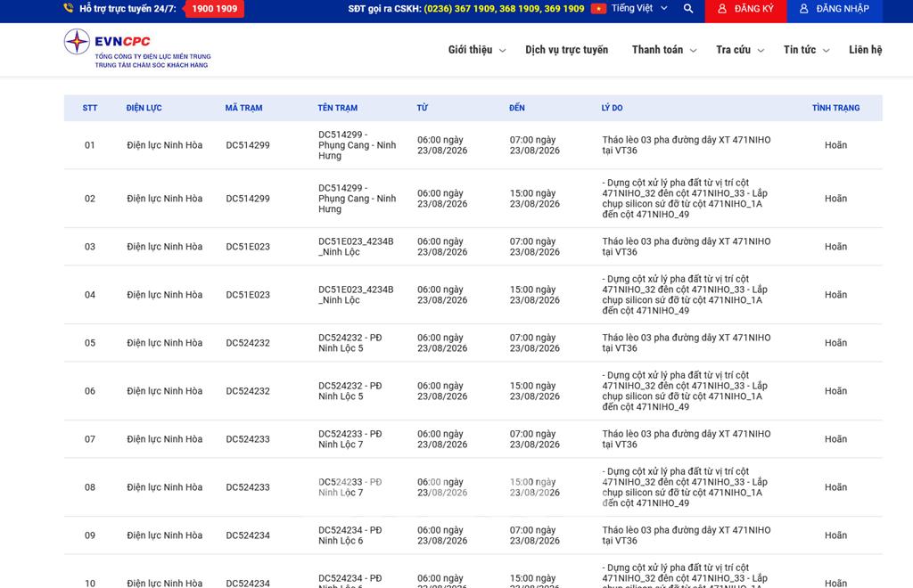Click the MÃ TRẠM column header
Viewport: 913px width, 588px height.
tap(243, 108)
